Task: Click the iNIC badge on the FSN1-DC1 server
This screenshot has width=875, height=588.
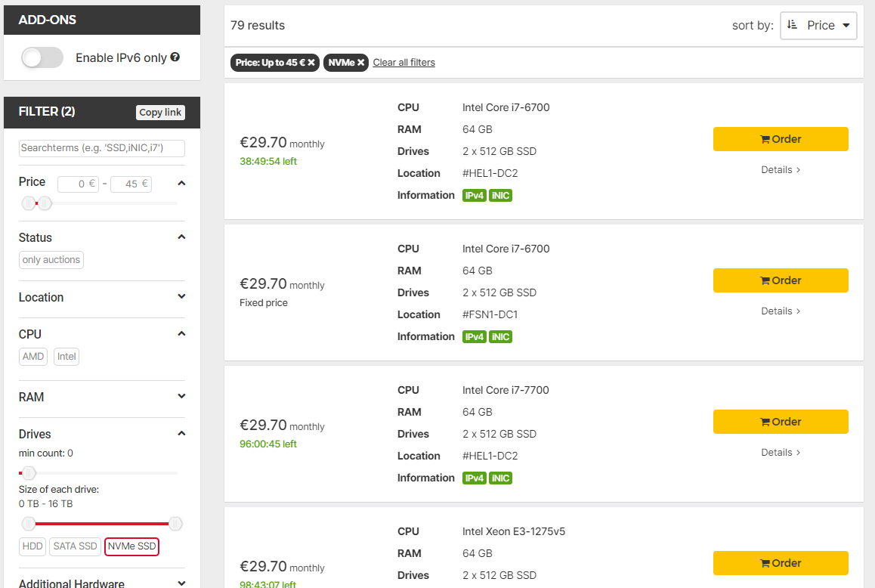Action: (x=500, y=337)
